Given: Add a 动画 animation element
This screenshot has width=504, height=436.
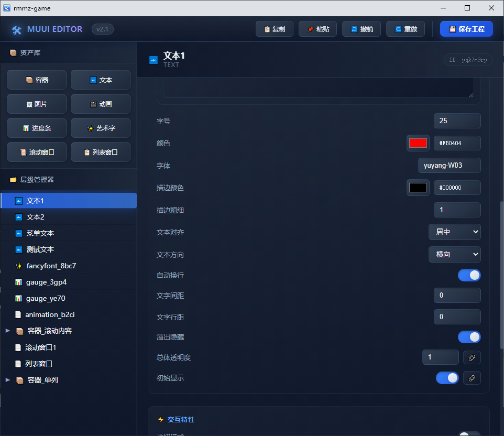Looking at the screenshot, I should pyautogui.click(x=101, y=104).
